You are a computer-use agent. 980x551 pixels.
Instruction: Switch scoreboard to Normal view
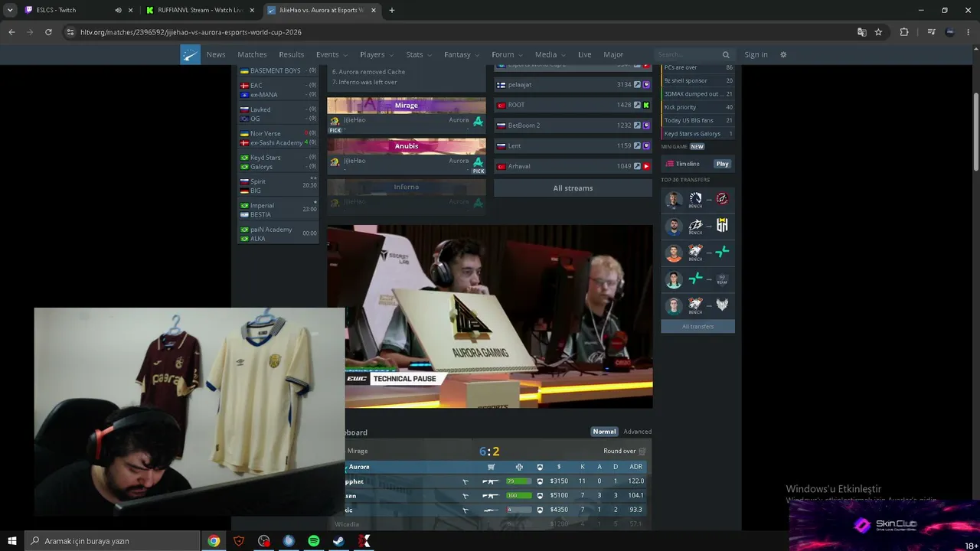[604, 432]
